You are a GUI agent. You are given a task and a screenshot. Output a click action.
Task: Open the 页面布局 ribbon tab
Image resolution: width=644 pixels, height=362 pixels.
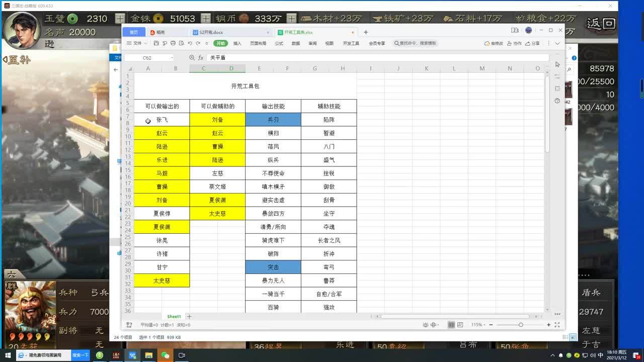(258, 43)
